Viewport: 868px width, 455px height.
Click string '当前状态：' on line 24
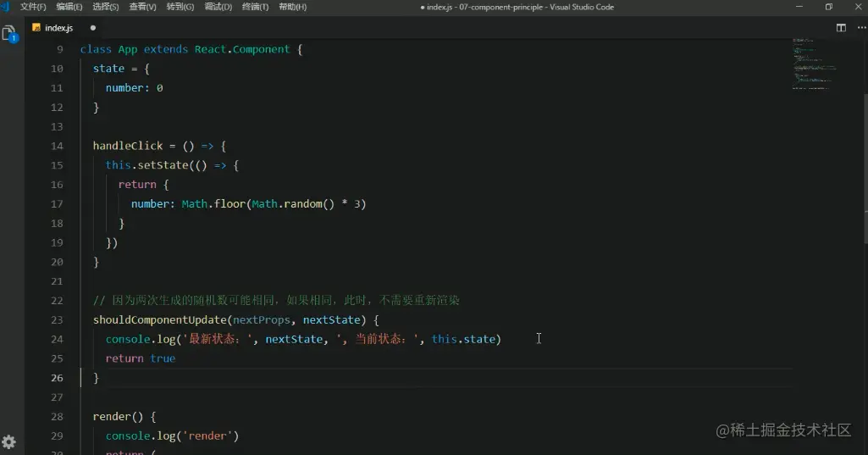click(379, 339)
